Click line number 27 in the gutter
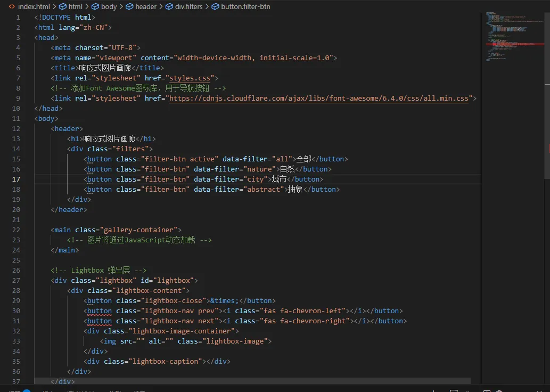 (x=16, y=280)
